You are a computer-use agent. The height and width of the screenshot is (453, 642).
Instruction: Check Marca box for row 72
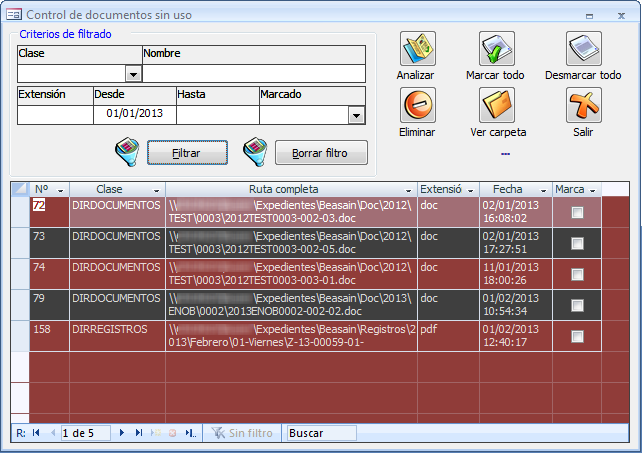[577, 212]
